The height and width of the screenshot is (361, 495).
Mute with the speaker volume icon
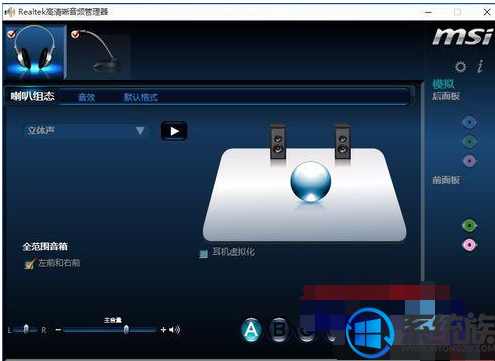coord(174,330)
